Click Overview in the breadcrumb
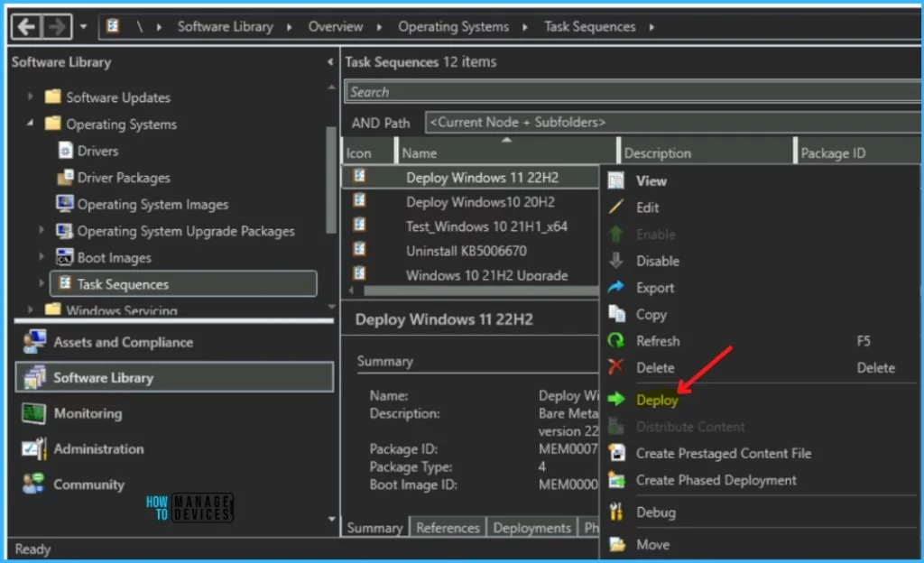This screenshot has height=563, width=924. coord(336,26)
